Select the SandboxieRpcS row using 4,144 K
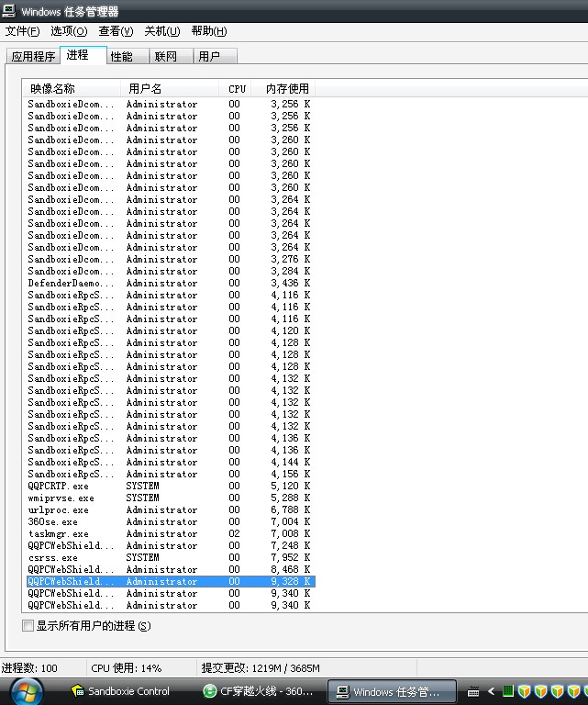This screenshot has height=705, width=588. [171, 463]
